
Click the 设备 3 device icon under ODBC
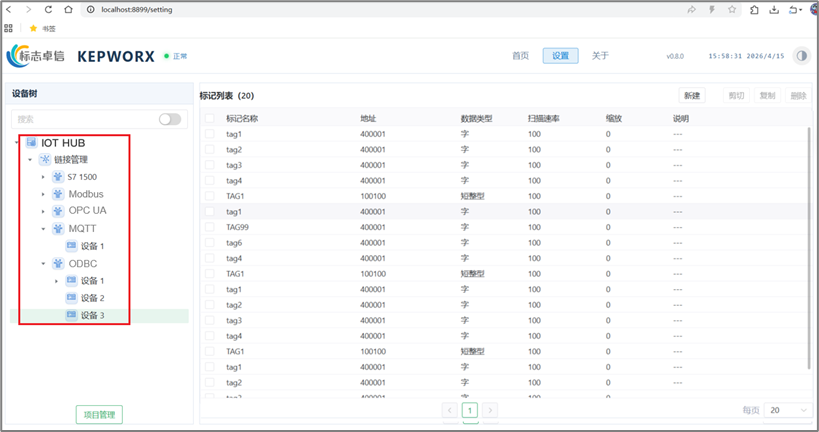(71, 315)
